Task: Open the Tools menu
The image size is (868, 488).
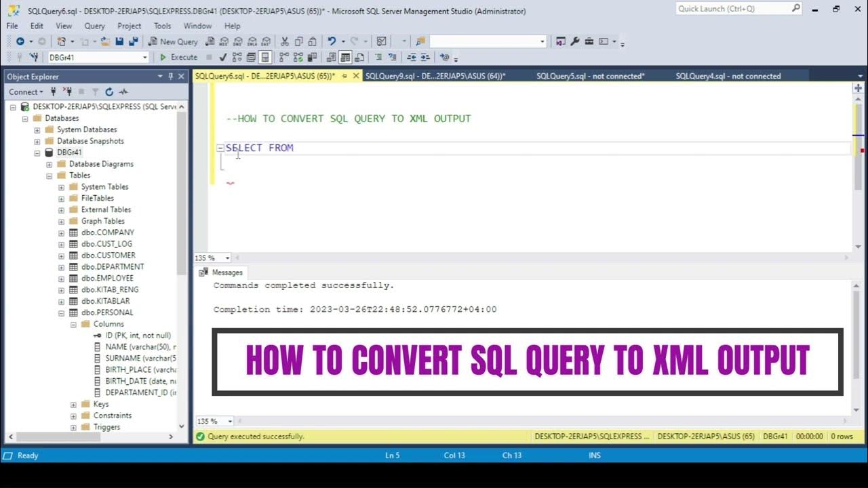Action: (x=162, y=26)
